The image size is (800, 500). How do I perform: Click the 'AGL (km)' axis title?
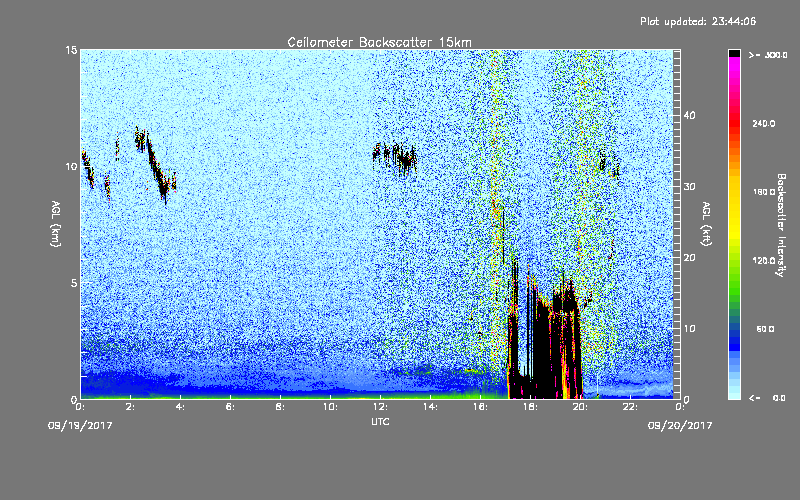pyautogui.click(x=56, y=224)
